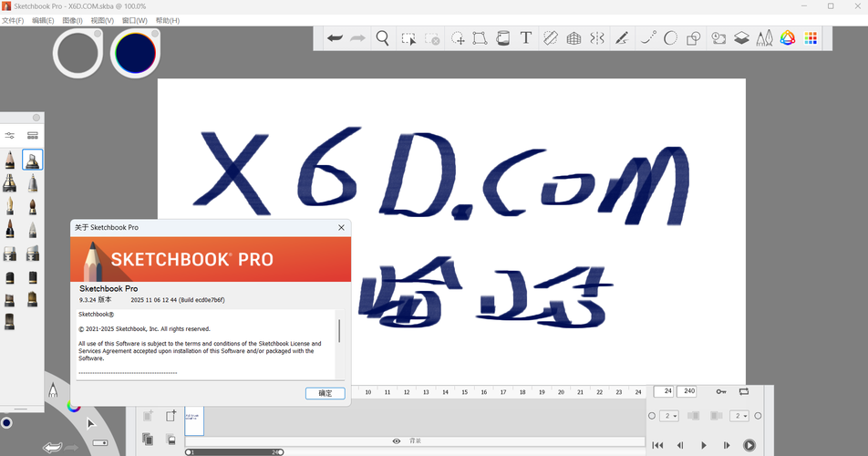Open the 帮助(H) menu
This screenshot has height=456, width=868.
coord(168,20)
